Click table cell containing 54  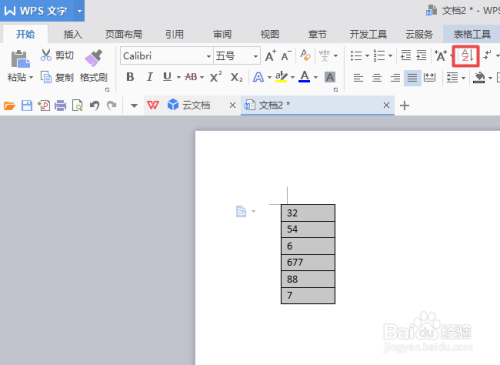pyautogui.click(x=308, y=229)
